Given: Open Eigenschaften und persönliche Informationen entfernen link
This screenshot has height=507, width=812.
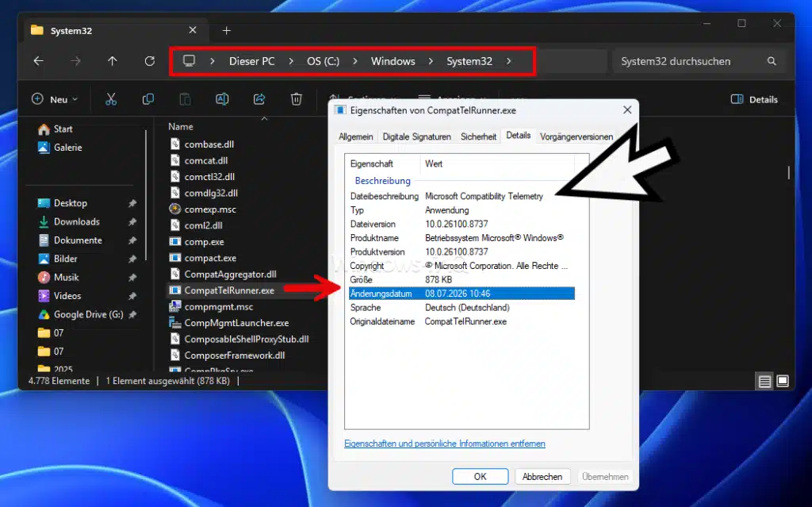Looking at the screenshot, I should pos(444,444).
